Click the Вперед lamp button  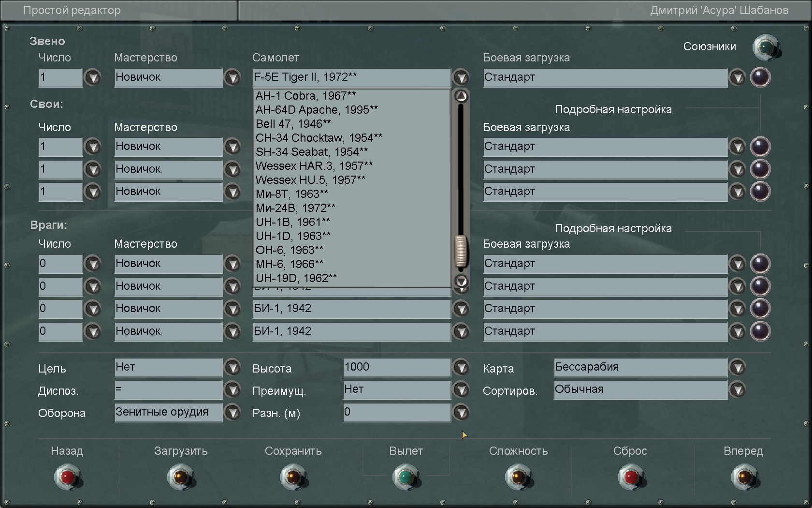pyautogui.click(x=744, y=477)
